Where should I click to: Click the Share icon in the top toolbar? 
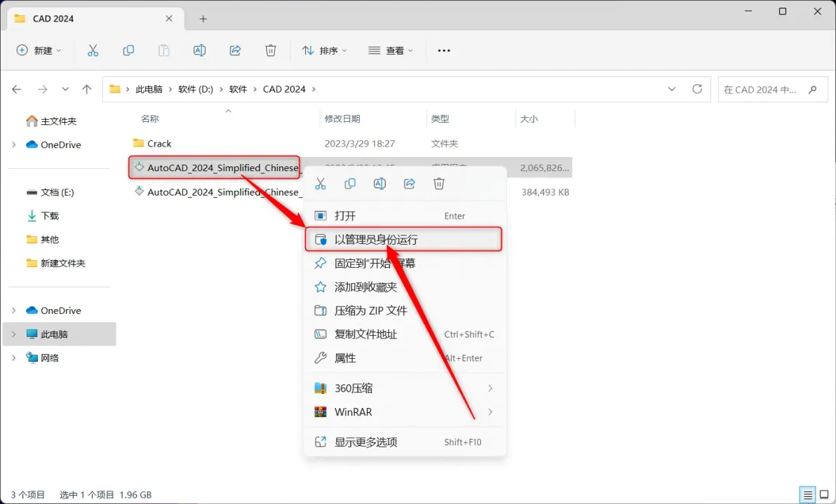point(235,50)
